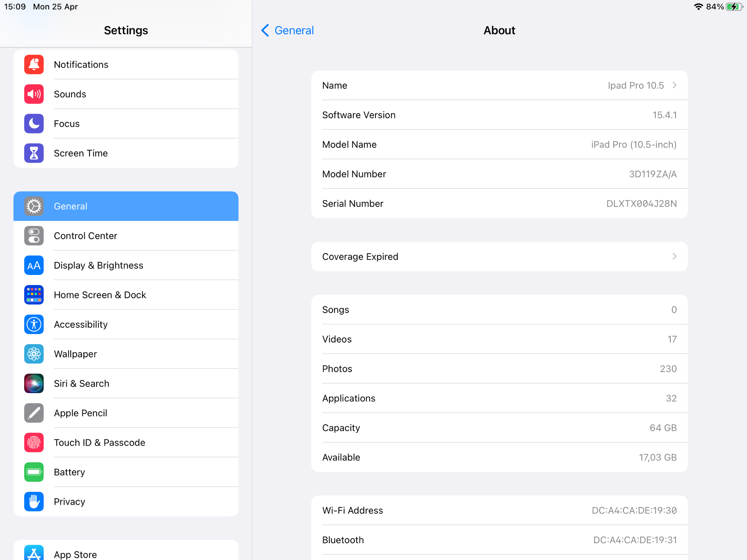Viewport: 747px width, 560px height.
Task: Tap the Privacy hand icon
Action: click(34, 502)
